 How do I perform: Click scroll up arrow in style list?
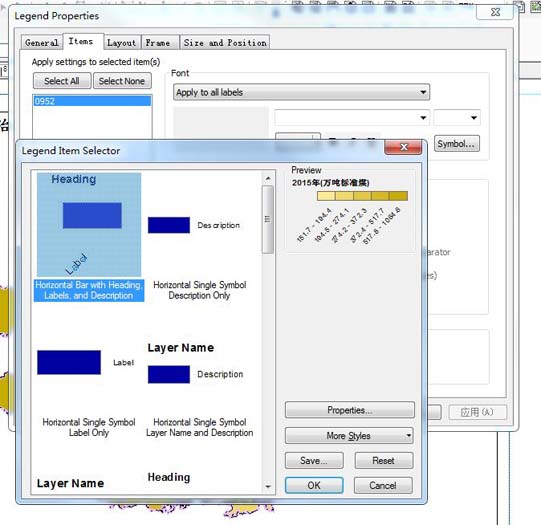point(268,178)
